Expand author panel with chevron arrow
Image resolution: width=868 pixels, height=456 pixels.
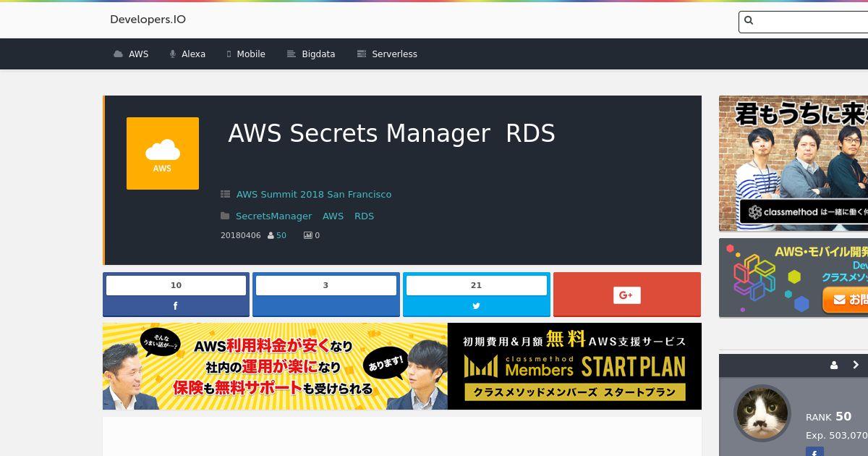856,366
